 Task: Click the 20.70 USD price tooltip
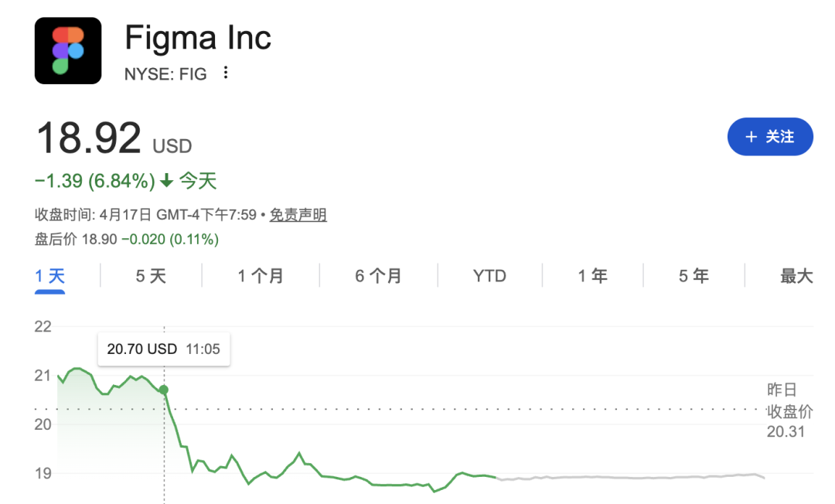(x=163, y=349)
